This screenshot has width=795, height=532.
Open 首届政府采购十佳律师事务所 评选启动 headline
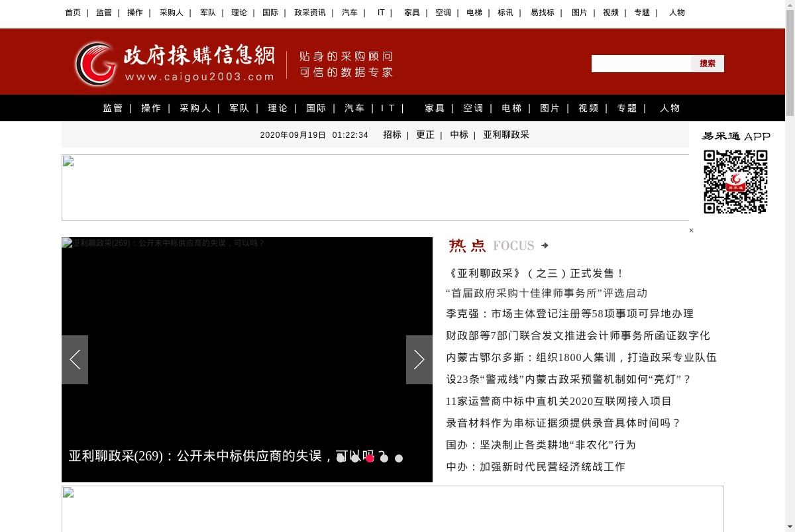(x=547, y=293)
